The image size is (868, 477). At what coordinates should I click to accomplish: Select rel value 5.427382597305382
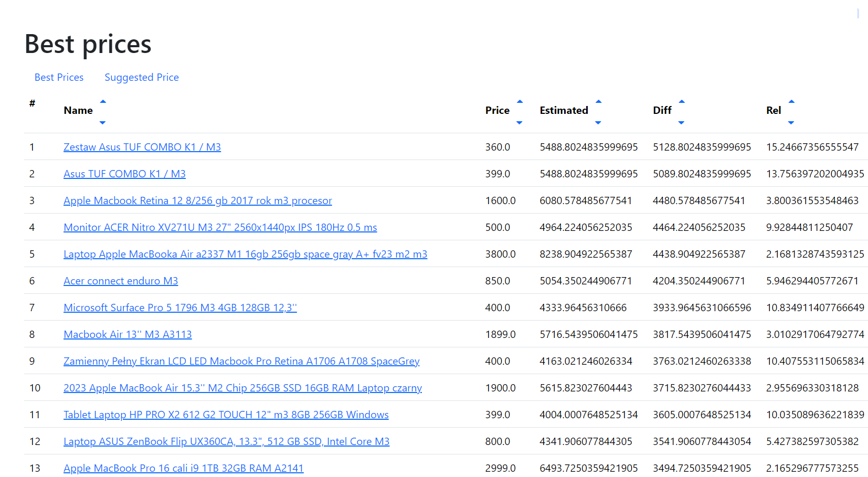point(812,441)
